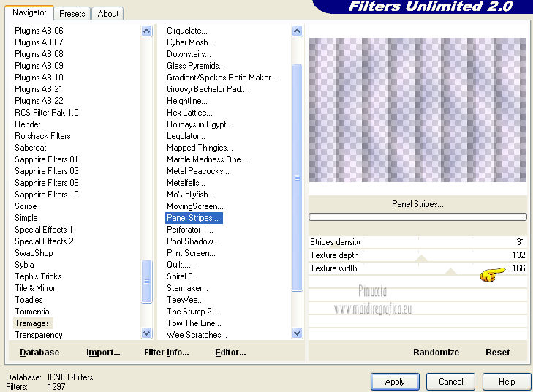Select the Starmaker... filter
Viewport: 533px width, 392px height.
point(187,288)
